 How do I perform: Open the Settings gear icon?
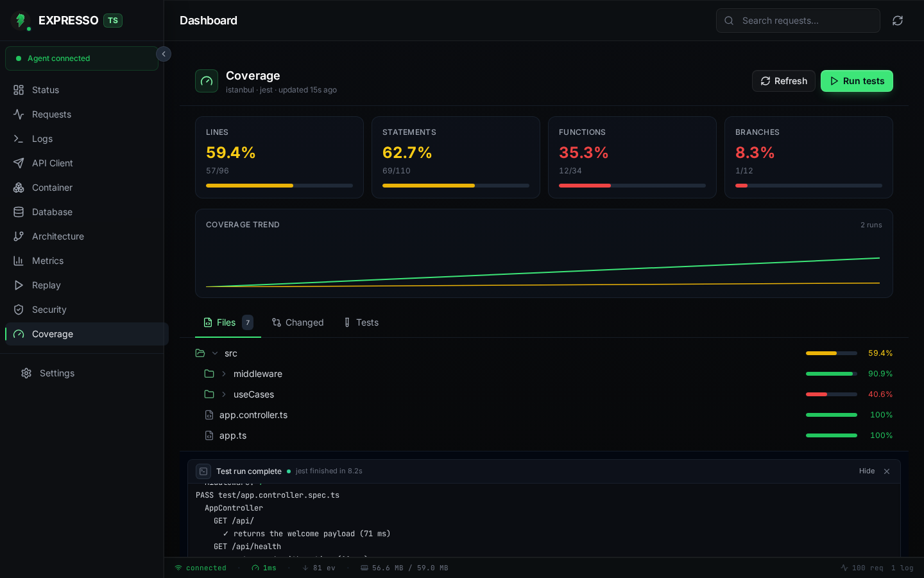coord(26,373)
